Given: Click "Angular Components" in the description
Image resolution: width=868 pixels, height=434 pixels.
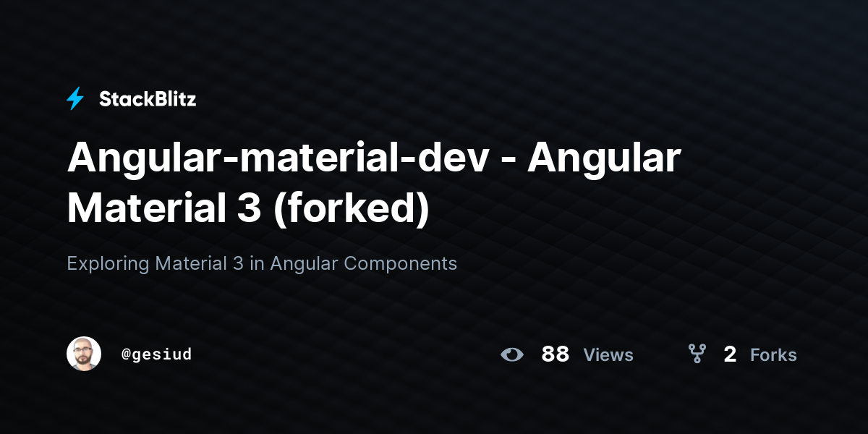Looking at the screenshot, I should [x=364, y=264].
